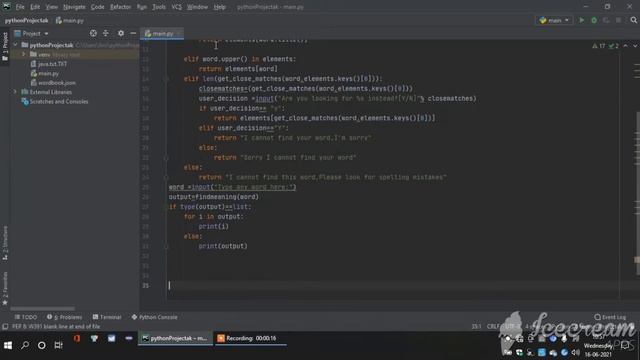The height and width of the screenshot is (360, 640).
Task: Open the TODO tool window
Action: (x=26, y=317)
